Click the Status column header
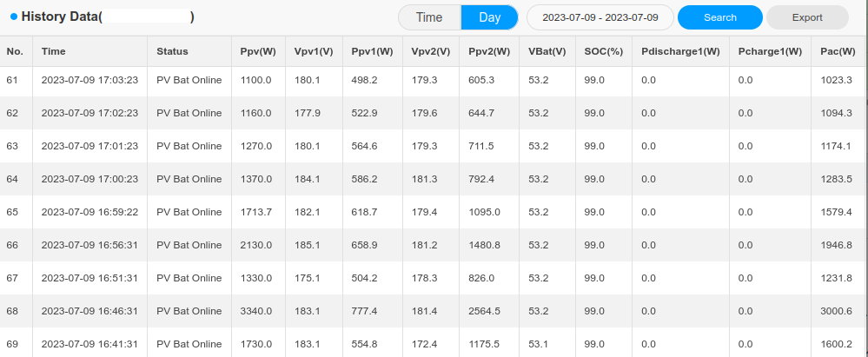868x357 pixels. pos(172,52)
